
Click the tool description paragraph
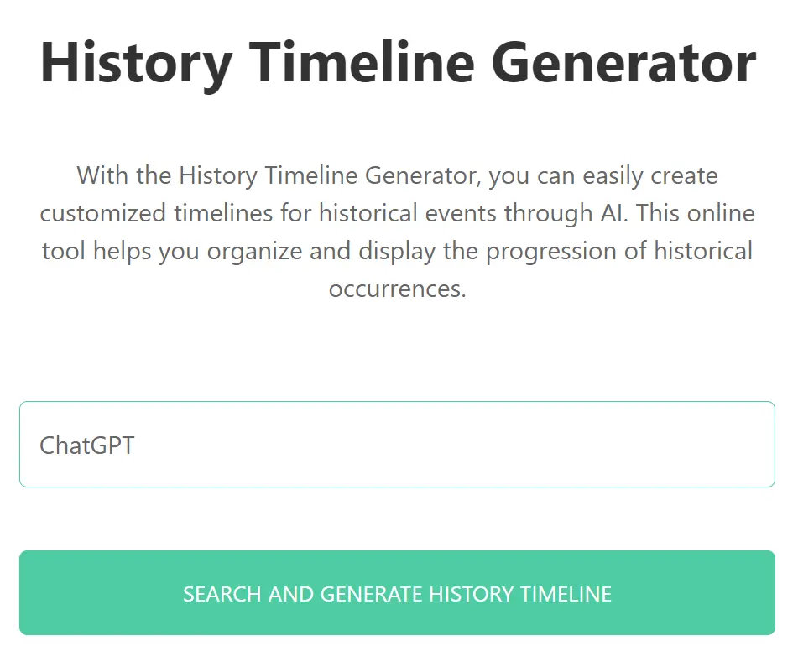[x=399, y=232]
